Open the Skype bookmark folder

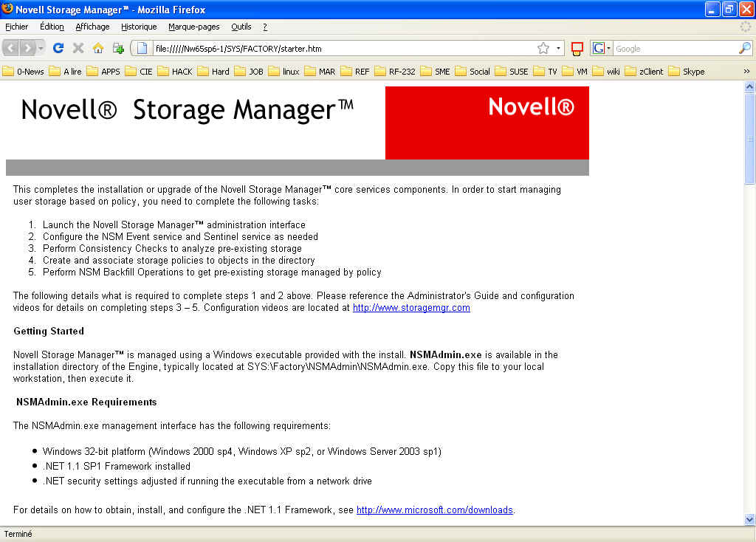(687, 72)
